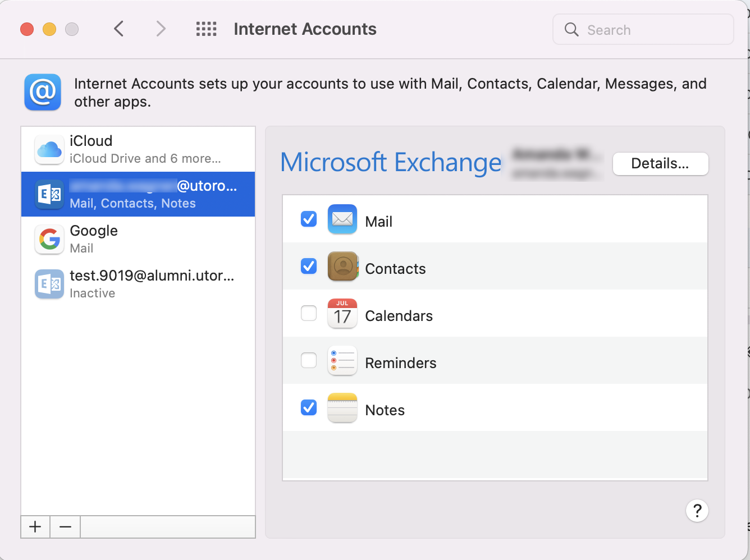This screenshot has width=750, height=560.
Task: Click the Mail envelope app icon
Action: coord(342,219)
